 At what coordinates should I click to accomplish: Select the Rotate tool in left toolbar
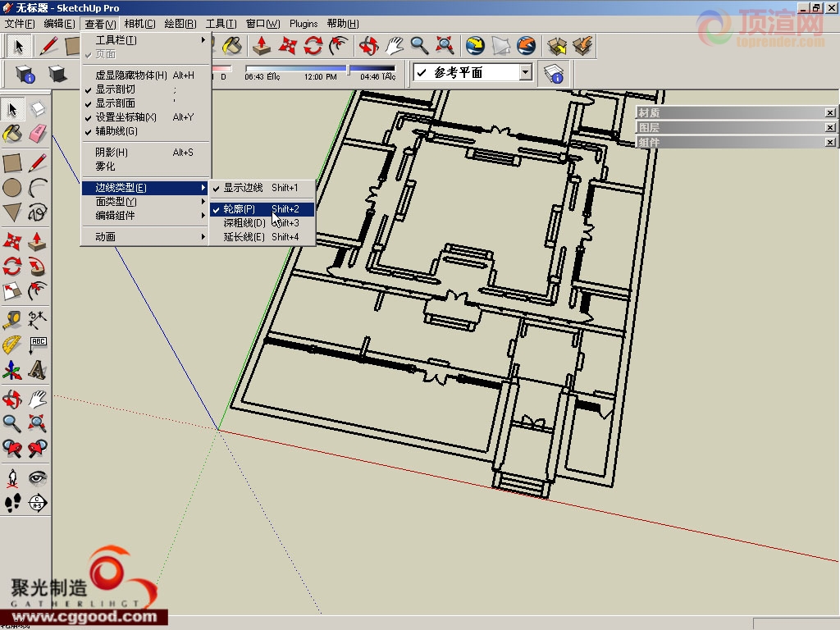12,267
